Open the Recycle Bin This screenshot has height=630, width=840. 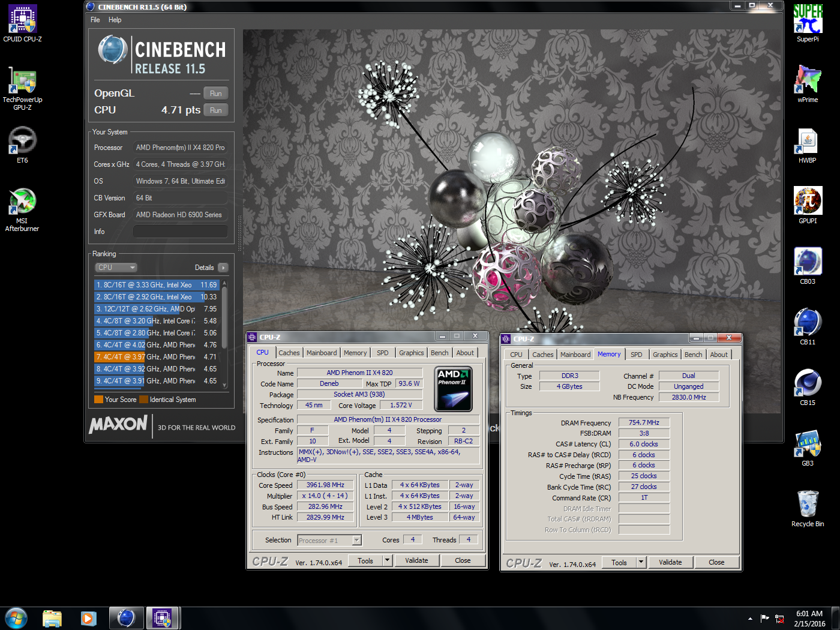click(x=808, y=508)
